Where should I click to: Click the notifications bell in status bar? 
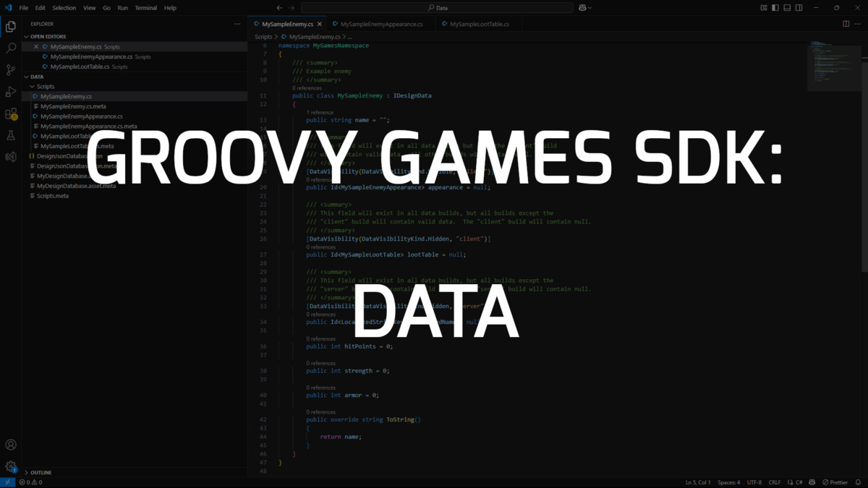tap(859, 482)
